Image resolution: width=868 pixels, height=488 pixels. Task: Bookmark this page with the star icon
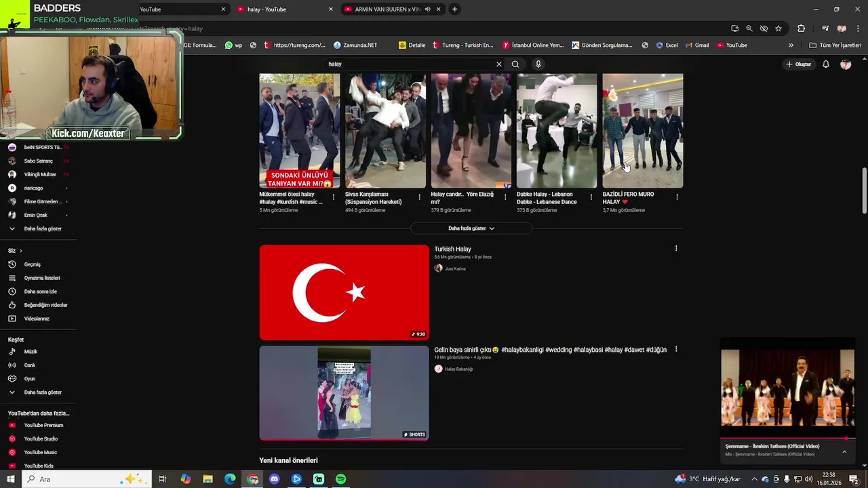pyautogui.click(x=778, y=28)
